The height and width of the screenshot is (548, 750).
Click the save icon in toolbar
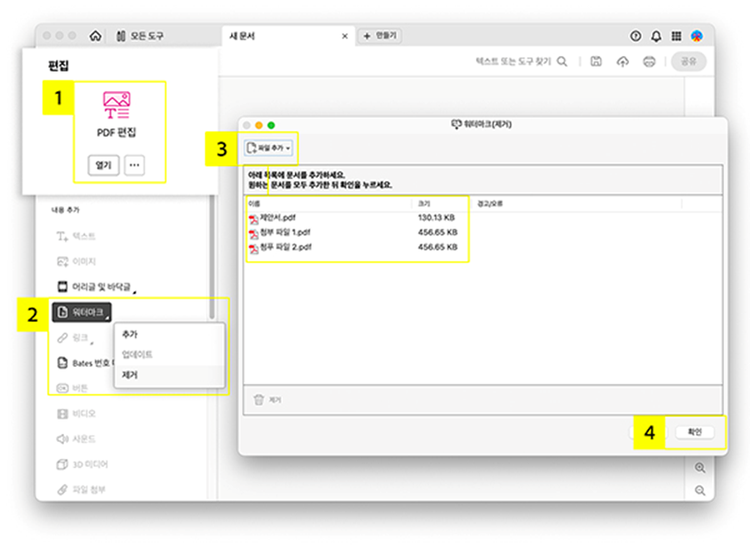[596, 62]
